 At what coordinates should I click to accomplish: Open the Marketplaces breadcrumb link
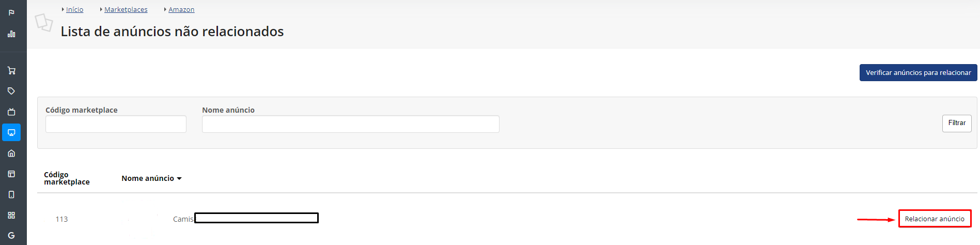click(x=126, y=9)
